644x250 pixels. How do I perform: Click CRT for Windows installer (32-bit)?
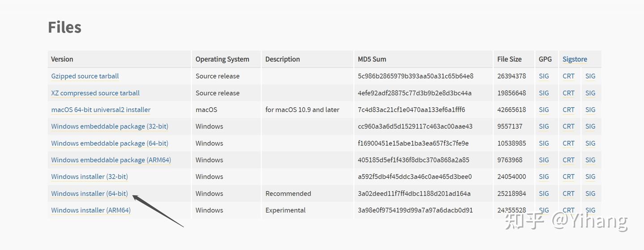[x=568, y=177]
